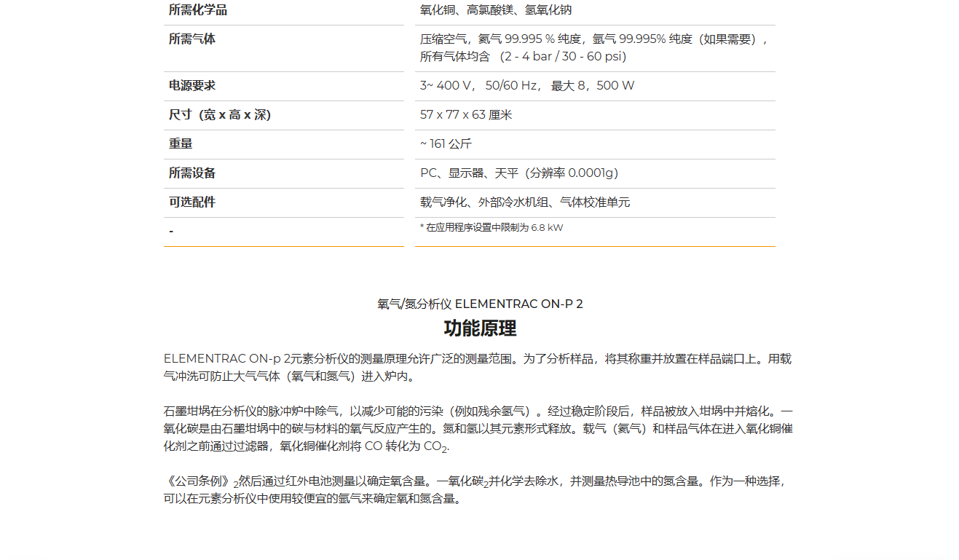This screenshot has height=560, width=959.
Task: Select the PC、显示器、天平 equipment text
Action: 518,173
